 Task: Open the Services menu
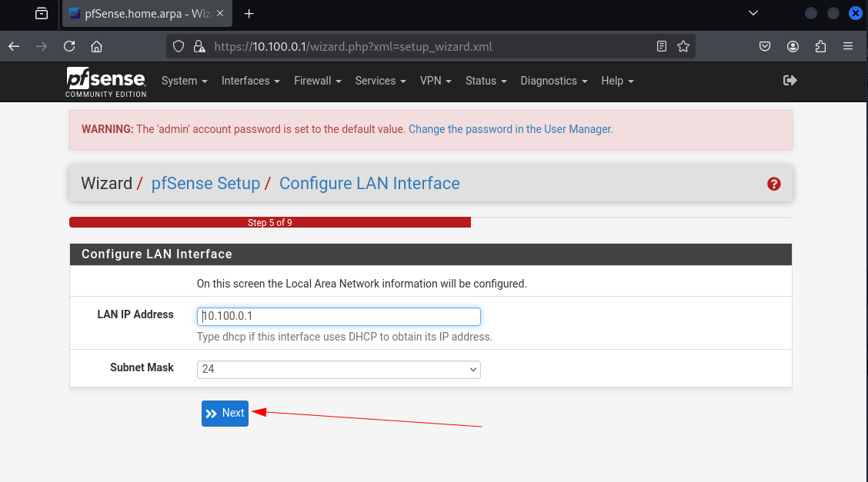pos(380,81)
